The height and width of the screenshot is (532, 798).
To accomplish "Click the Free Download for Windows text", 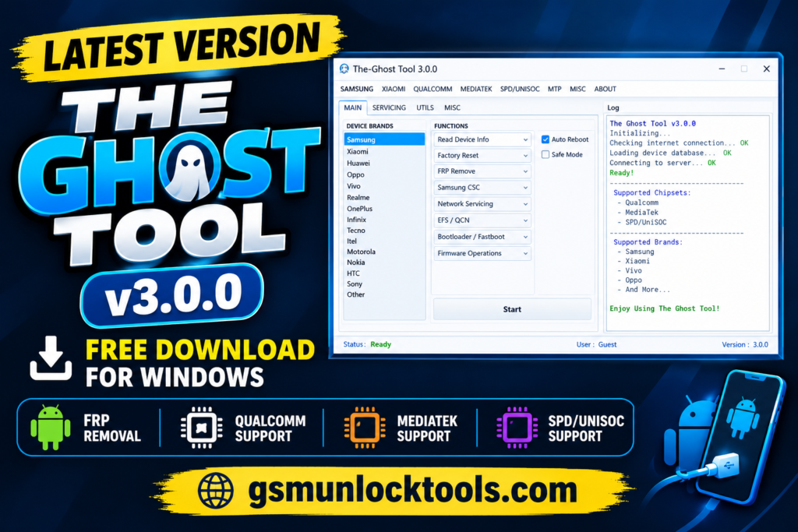I will [x=200, y=363].
